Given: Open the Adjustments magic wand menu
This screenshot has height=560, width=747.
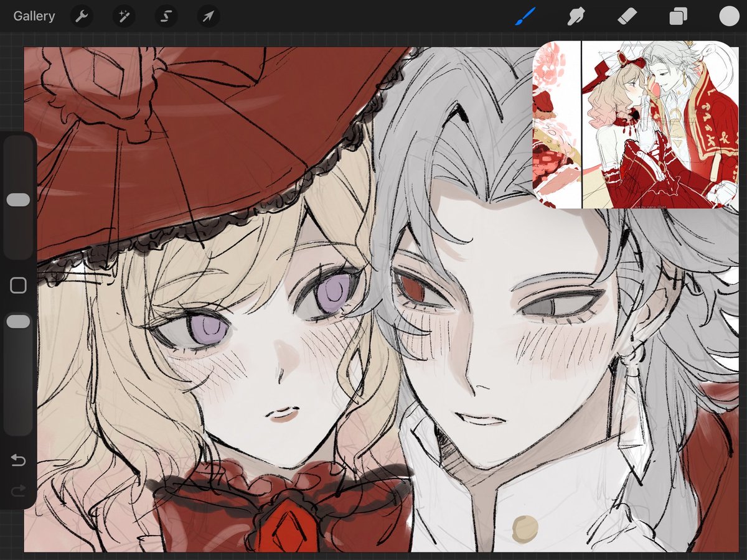Looking at the screenshot, I should coord(124,16).
